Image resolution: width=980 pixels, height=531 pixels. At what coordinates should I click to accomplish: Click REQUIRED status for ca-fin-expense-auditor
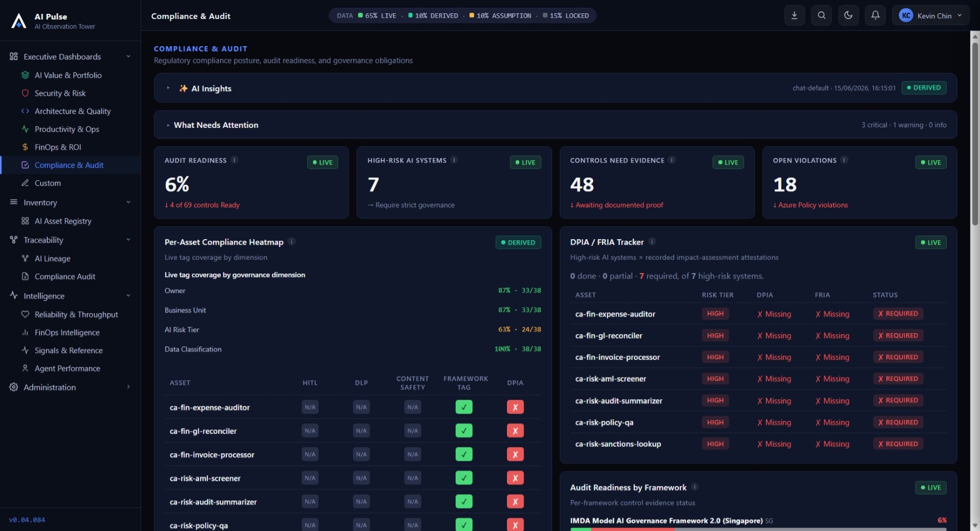click(898, 314)
